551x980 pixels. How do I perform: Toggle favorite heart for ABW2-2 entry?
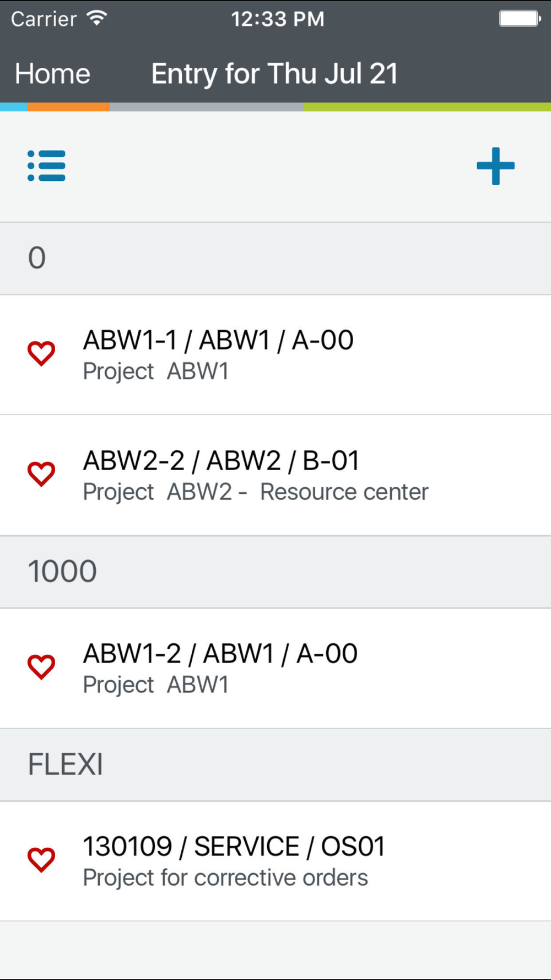pos(41,474)
